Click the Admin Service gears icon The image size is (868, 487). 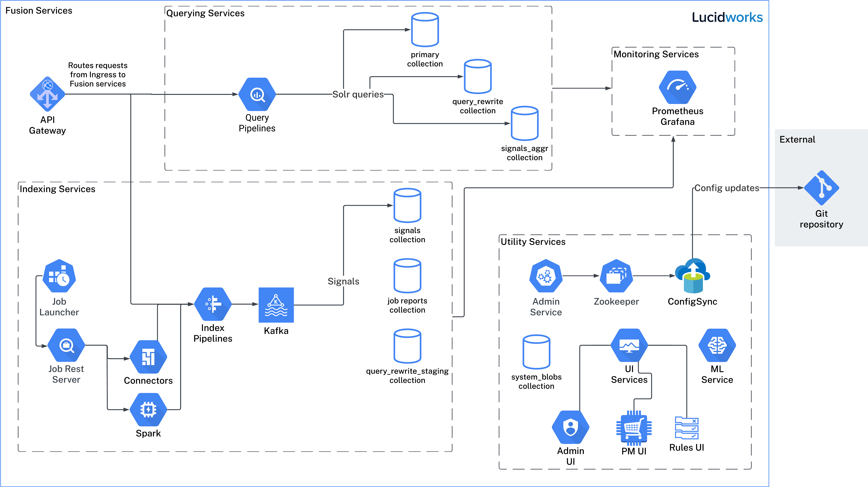pos(546,276)
